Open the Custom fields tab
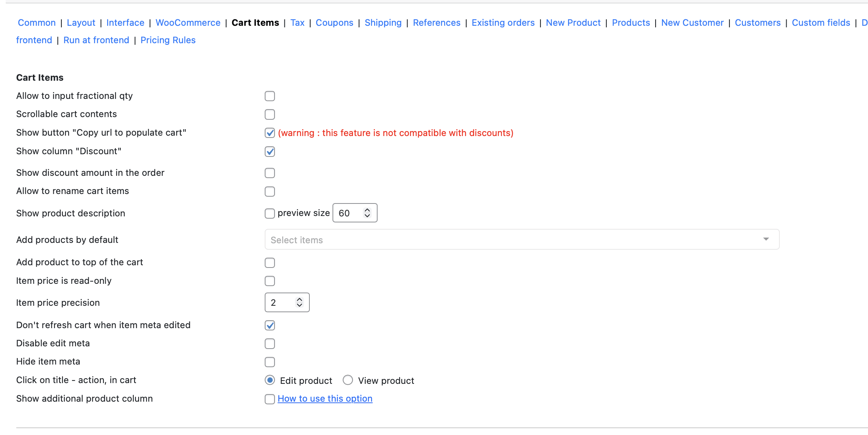 (x=821, y=23)
